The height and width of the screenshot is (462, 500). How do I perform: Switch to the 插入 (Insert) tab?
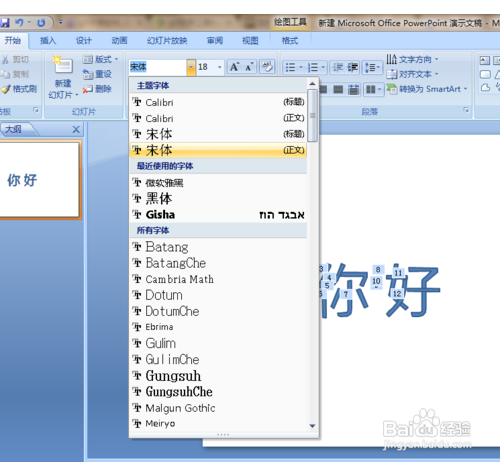[x=48, y=41]
